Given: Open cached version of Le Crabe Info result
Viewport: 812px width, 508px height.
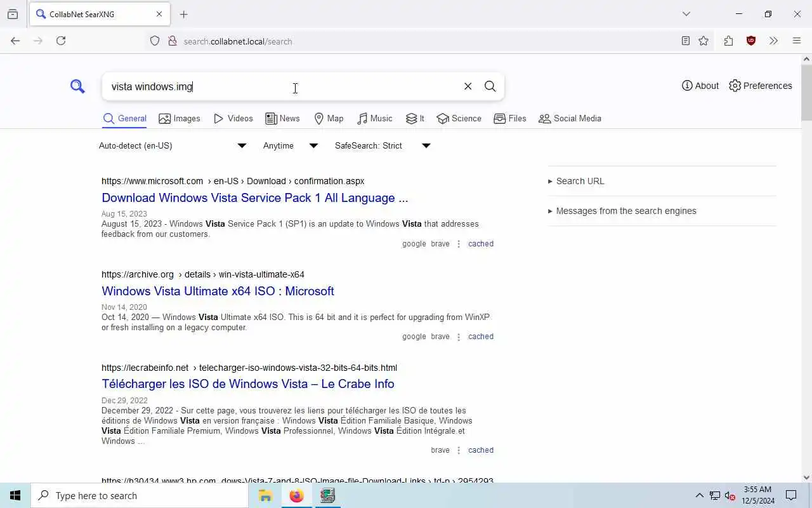Looking at the screenshot, I should (x=481, y=450).
